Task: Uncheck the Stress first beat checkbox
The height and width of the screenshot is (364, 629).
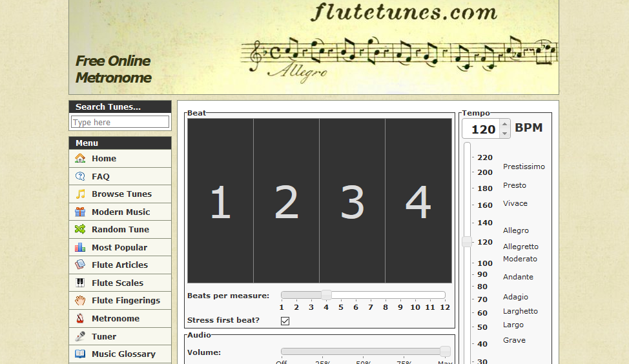Action: [285, 321]
